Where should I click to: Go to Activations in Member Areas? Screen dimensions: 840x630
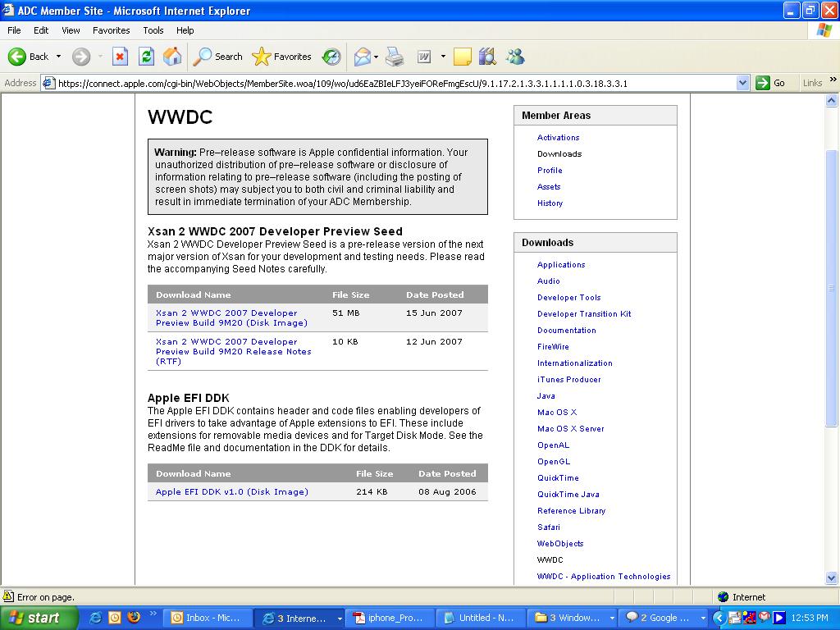[x=558, y=138]
